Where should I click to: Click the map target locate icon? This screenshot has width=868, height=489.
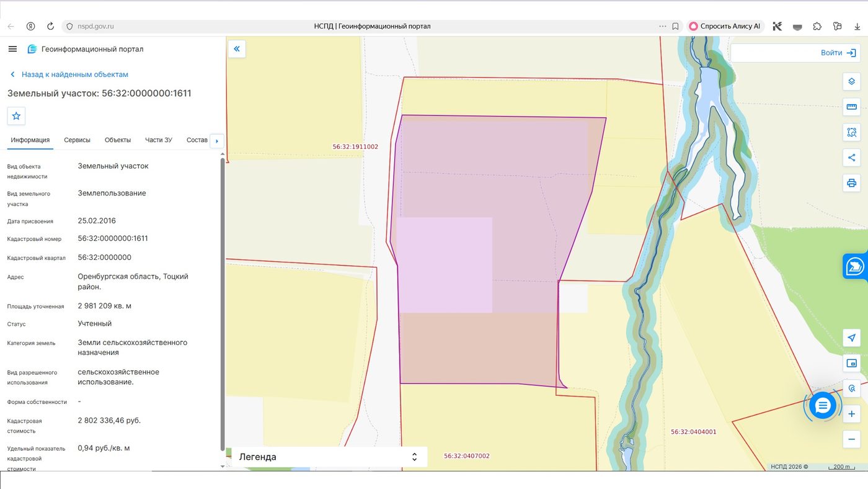(852, 388)
